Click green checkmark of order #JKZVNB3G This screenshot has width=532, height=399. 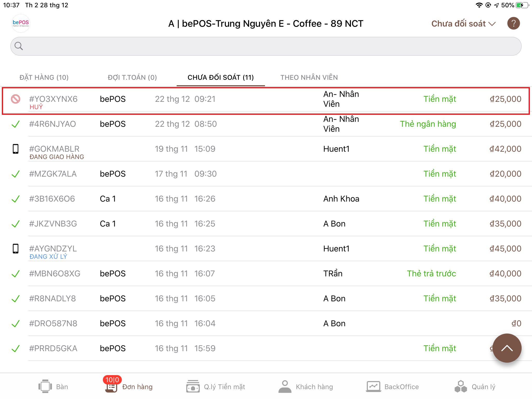tap(16, 224)
